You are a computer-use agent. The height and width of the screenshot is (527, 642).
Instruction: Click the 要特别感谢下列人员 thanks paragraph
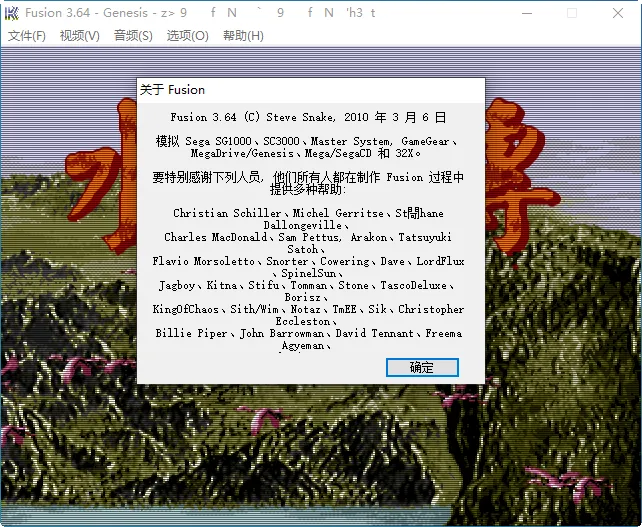click(x=308, y=183)
